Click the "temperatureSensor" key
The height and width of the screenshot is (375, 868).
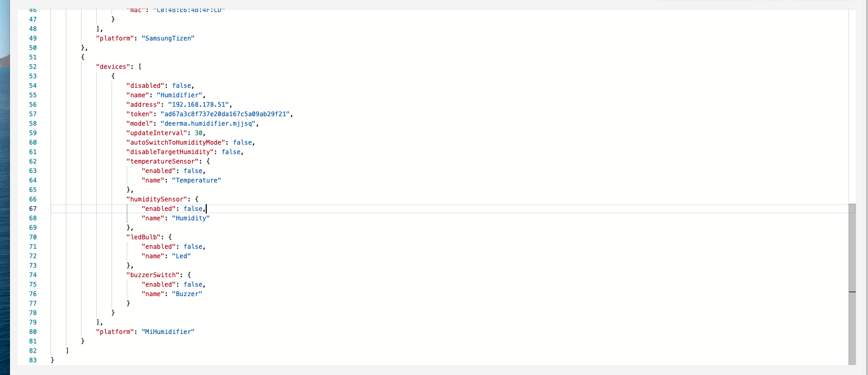click(x=163, y=161)
